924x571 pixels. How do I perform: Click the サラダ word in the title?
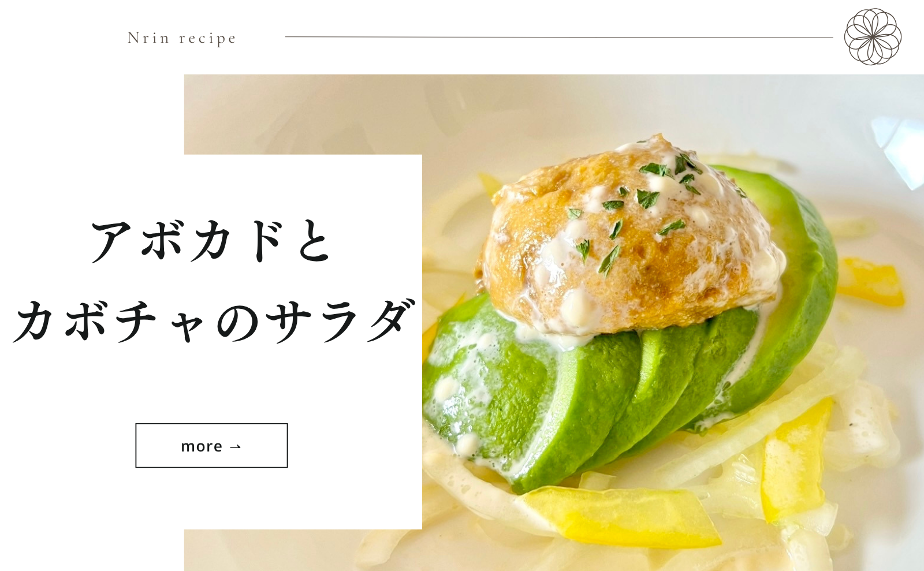tap(341, 320)
